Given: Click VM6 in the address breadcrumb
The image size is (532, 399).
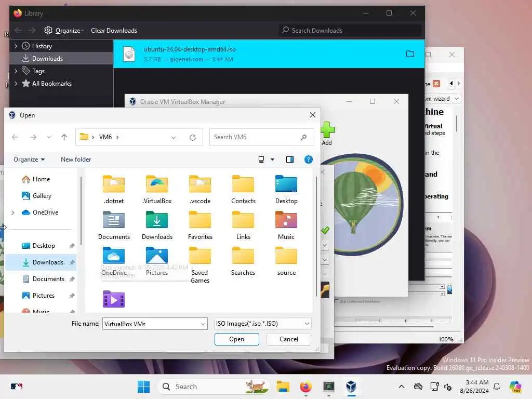Looking at the screenshot, I should (105, 137).
